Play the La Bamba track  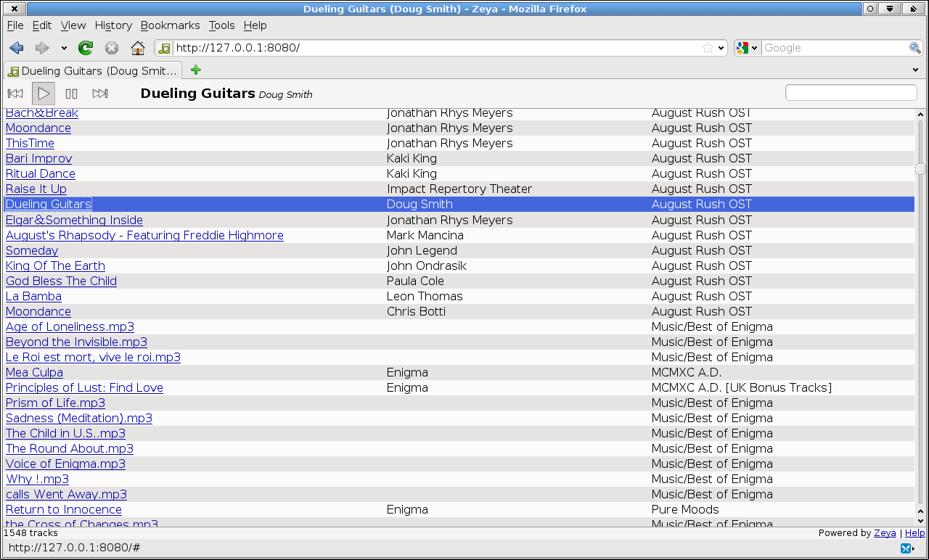33,297
